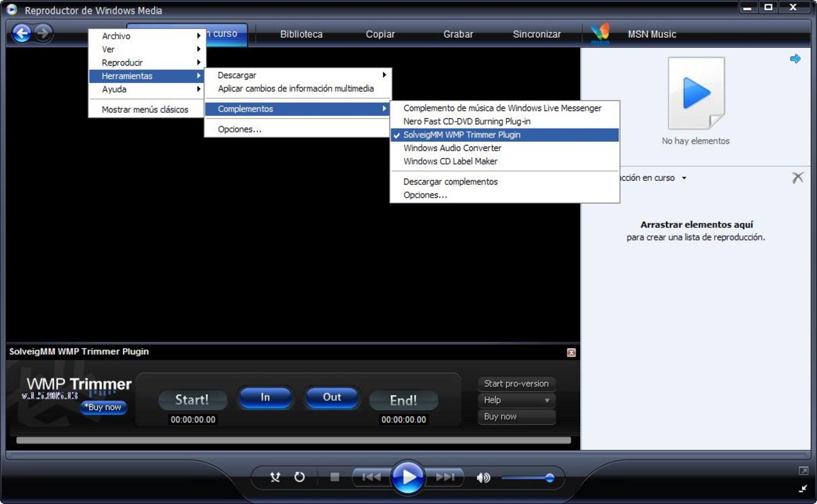Click the trimmer timeline seek bar
817x504 pixels.
(294, 440)
